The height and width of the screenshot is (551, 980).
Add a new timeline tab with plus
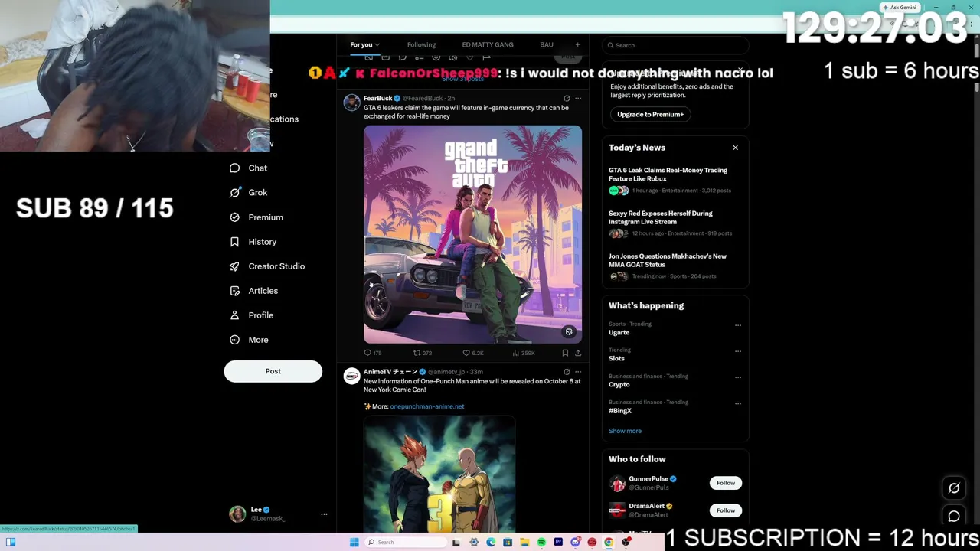coord(577,45)
